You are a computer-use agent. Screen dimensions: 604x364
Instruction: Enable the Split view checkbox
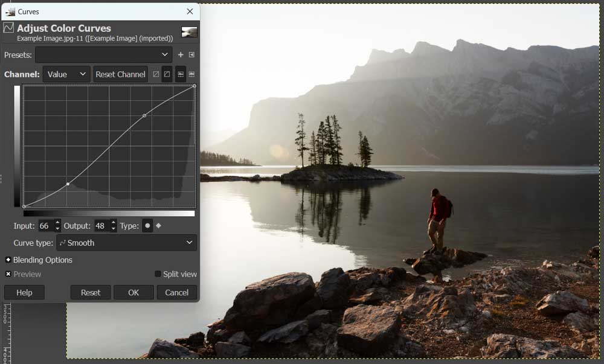[158, 274]
